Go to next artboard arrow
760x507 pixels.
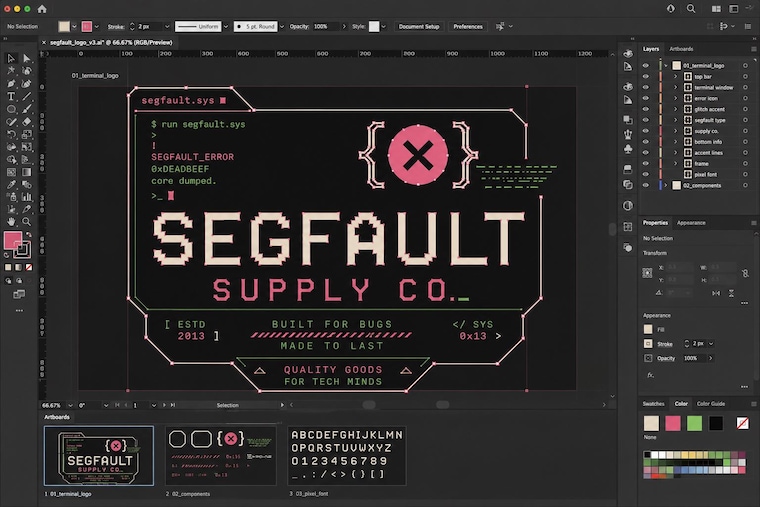tap(164, 405)
